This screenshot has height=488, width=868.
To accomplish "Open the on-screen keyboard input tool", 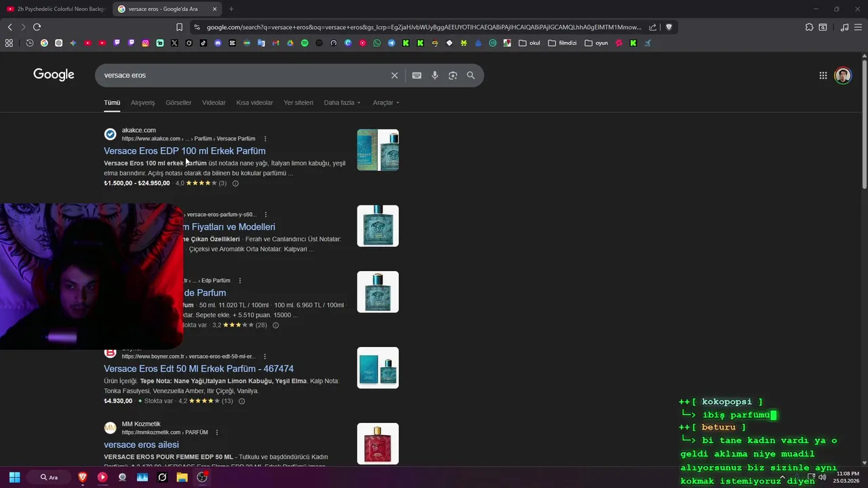I will point(417,75).
